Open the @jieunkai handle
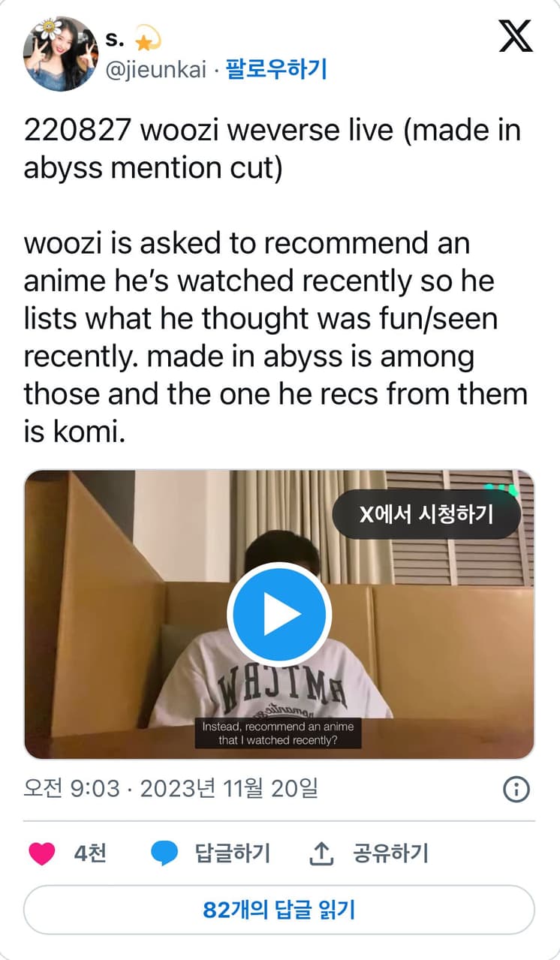 [x=157, y=71]
